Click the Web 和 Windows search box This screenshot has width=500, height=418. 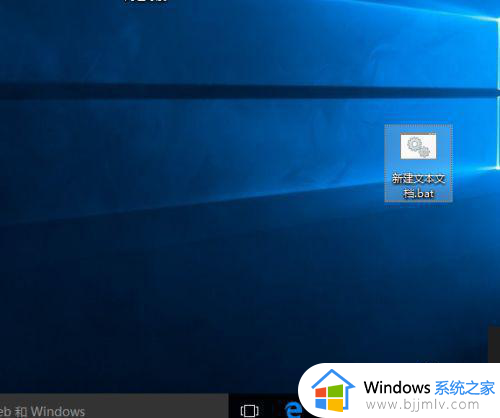point(114,406)
